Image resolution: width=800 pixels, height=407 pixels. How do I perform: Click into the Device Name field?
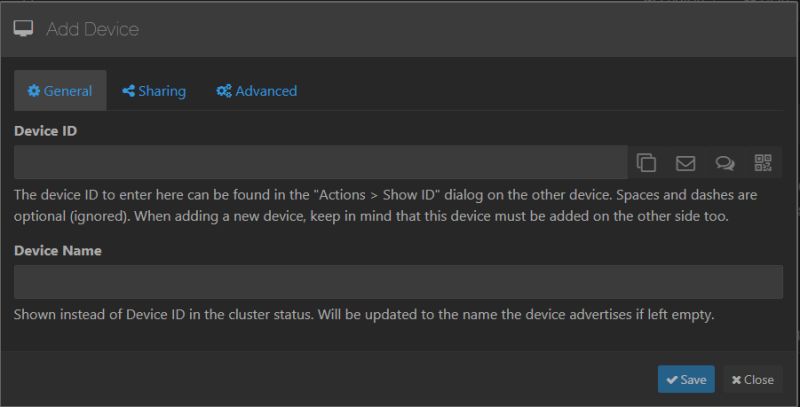(x=398, y=282)
